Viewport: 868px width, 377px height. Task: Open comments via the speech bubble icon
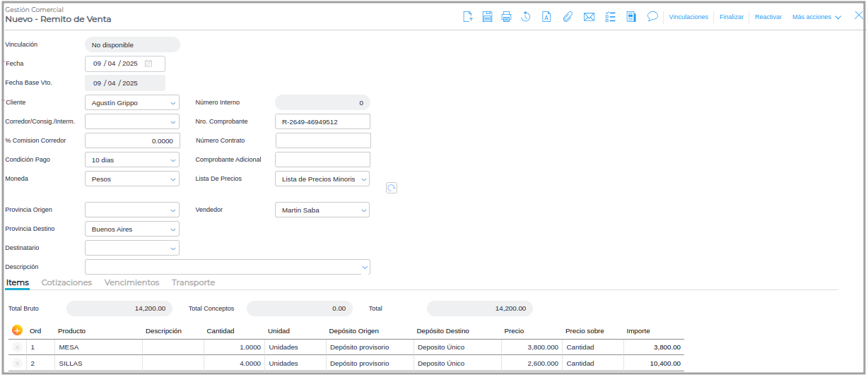pyautogui.click(x=653, y=16)
